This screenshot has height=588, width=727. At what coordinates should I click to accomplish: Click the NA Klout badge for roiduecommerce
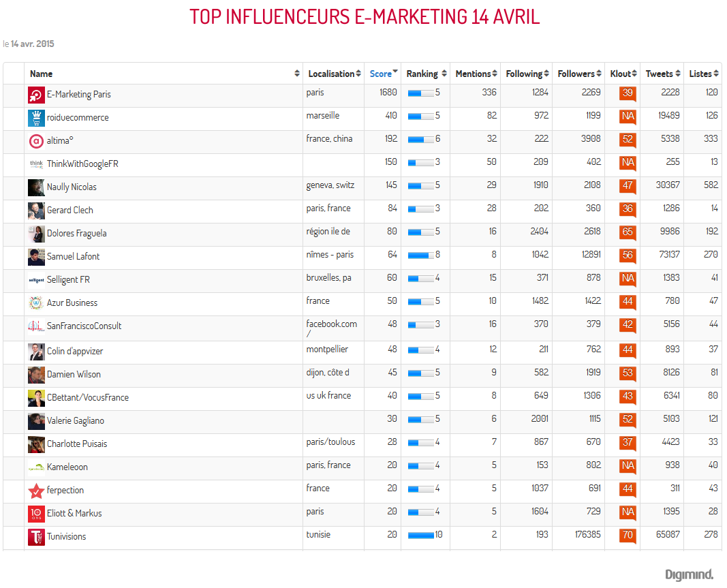coord(628,117)
